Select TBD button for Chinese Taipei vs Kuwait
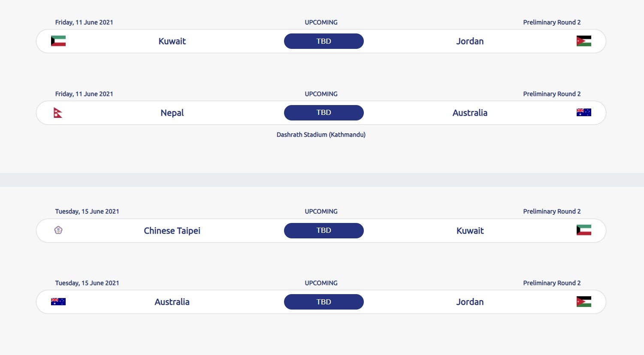The image size is (644, 355). point(324,230)
